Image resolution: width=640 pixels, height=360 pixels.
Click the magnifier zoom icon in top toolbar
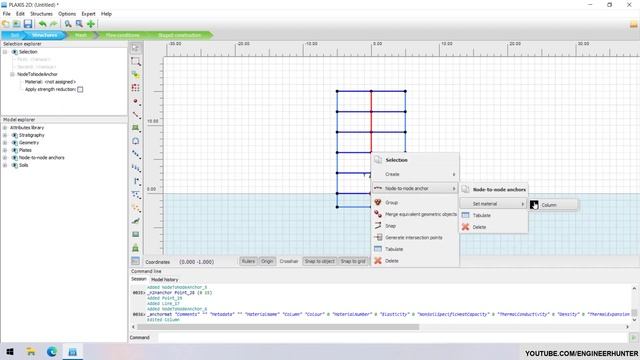[x=68, y=24]
